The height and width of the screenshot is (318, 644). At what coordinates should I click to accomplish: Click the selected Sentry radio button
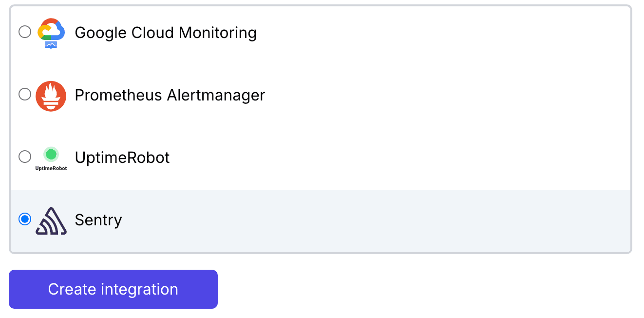point(25,219)
